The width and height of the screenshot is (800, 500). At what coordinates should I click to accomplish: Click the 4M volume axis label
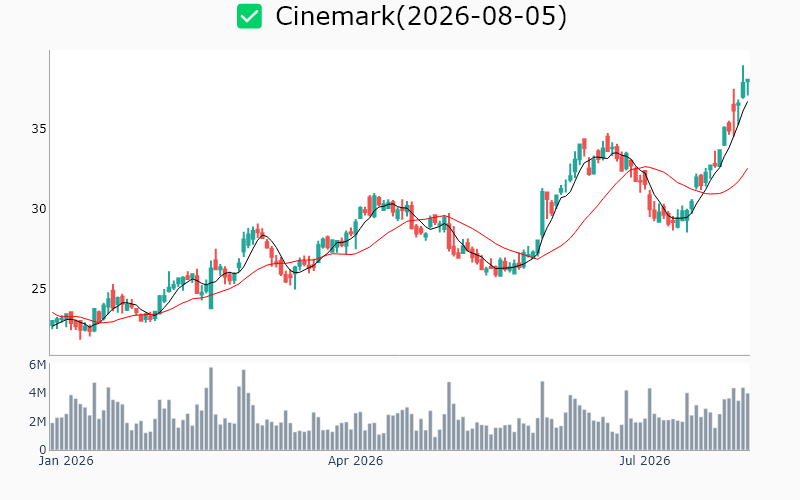coord(37,393)
